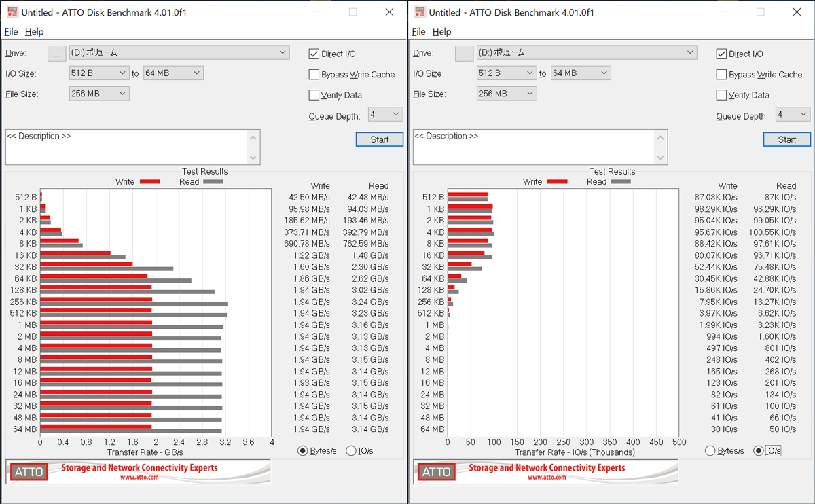Uncheck Direct I/O in the left window

314,54
